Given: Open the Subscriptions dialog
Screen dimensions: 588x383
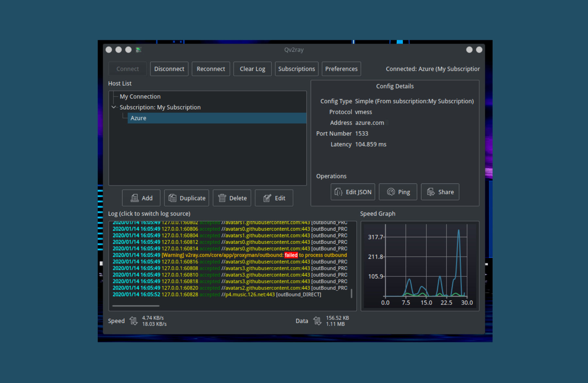Looking at the screenshot, I should point(297,69).
